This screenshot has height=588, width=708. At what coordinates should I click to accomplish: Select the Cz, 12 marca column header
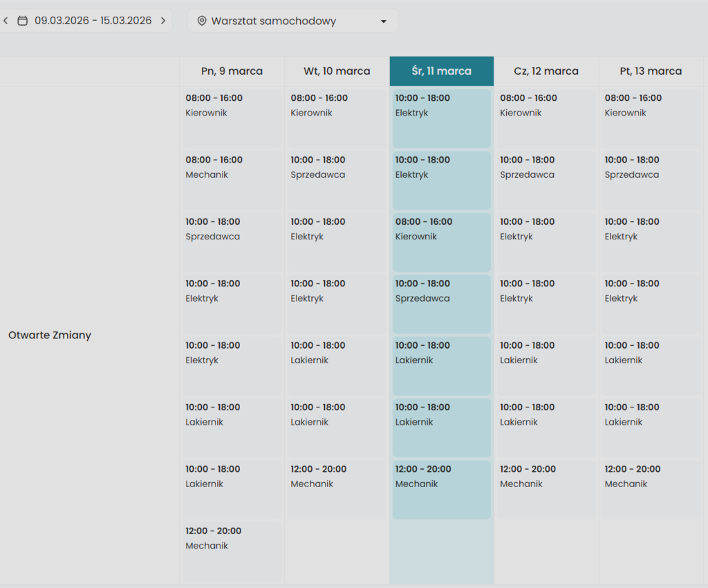[x=546, y=71]
